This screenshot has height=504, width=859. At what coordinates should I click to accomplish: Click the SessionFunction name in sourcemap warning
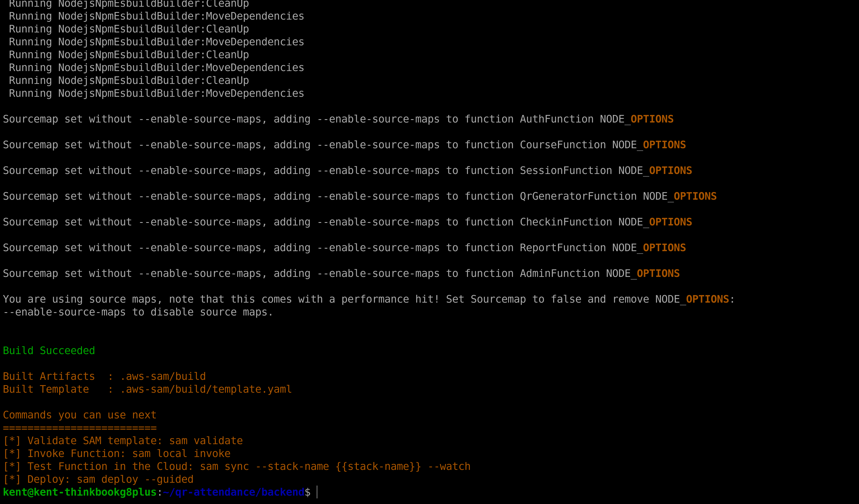pyautogui.click(x=566, y=170)
